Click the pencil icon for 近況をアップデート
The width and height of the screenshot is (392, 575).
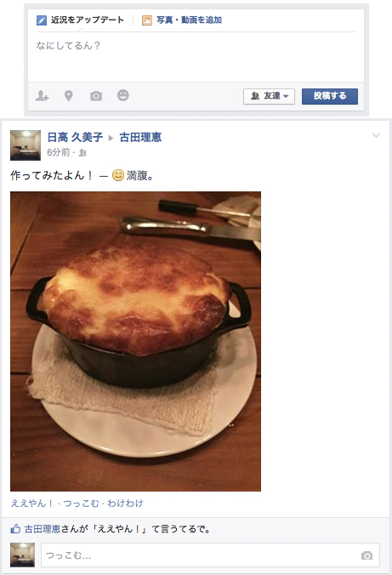click(42, 20)
